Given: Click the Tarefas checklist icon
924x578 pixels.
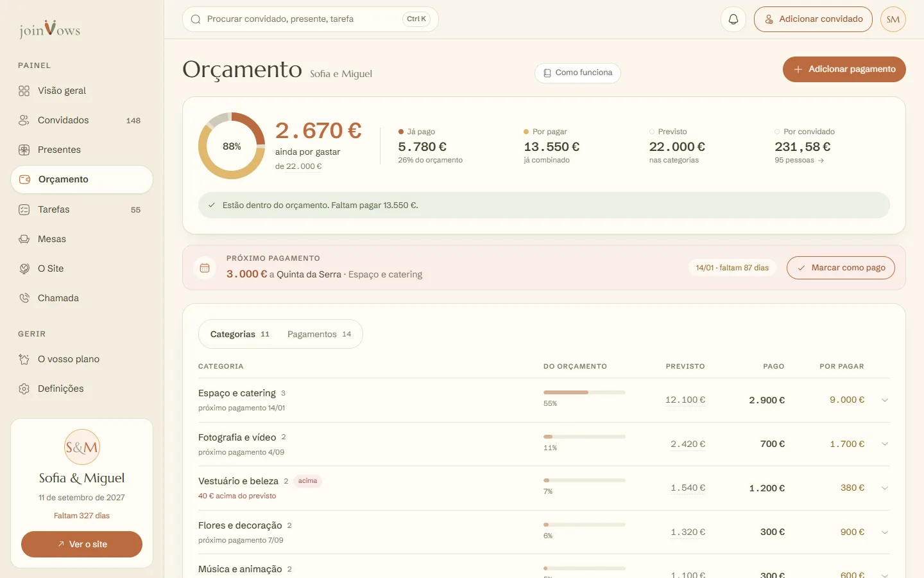Looking at the screenshot, I should click(x=24, y=209).
